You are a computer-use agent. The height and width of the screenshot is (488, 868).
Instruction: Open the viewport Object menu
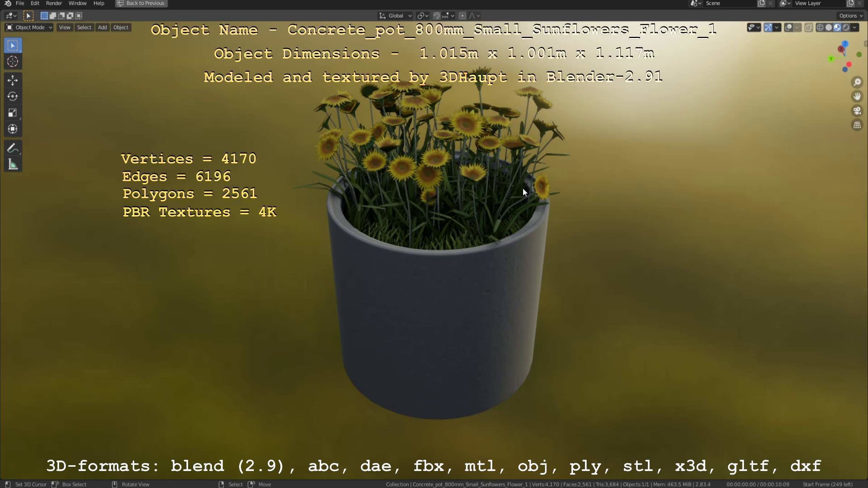click(121, 27)
